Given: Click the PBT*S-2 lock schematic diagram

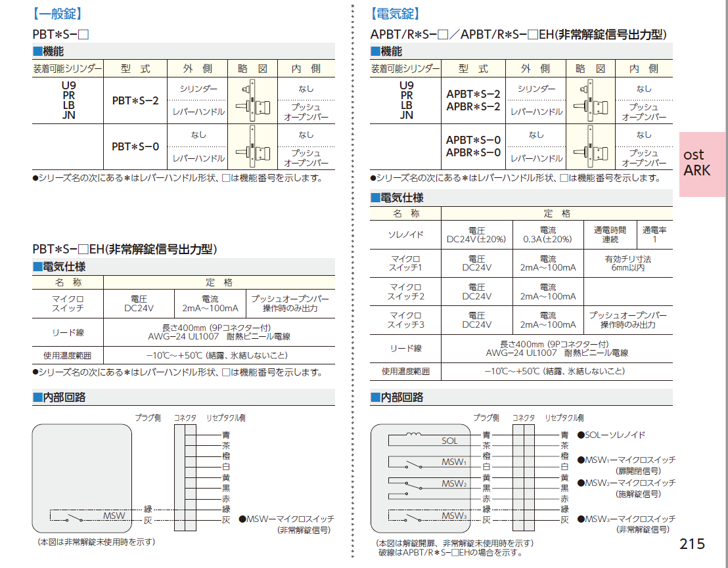Looking at the screenshot, I should (252, 100).
